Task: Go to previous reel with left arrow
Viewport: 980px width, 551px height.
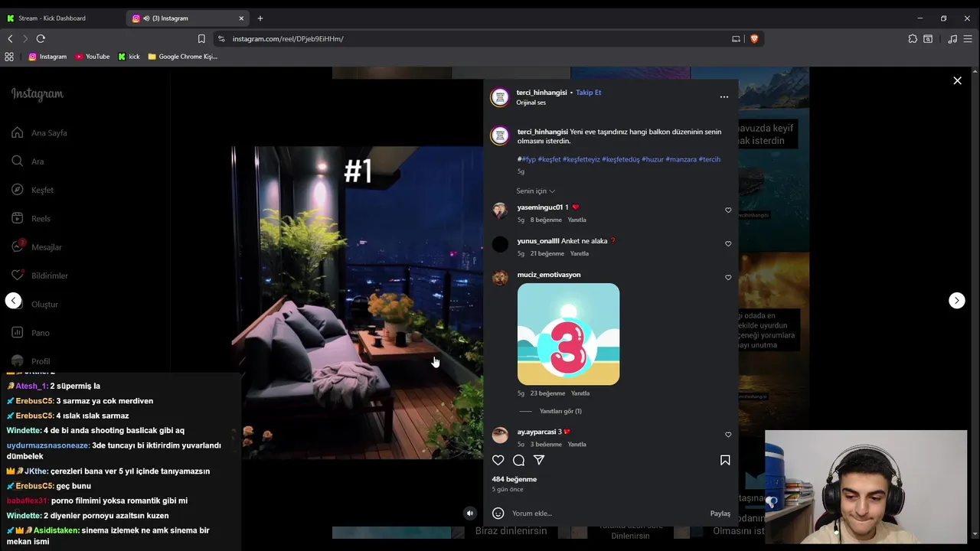Action: pyautogui.click(x=14, y=301)
